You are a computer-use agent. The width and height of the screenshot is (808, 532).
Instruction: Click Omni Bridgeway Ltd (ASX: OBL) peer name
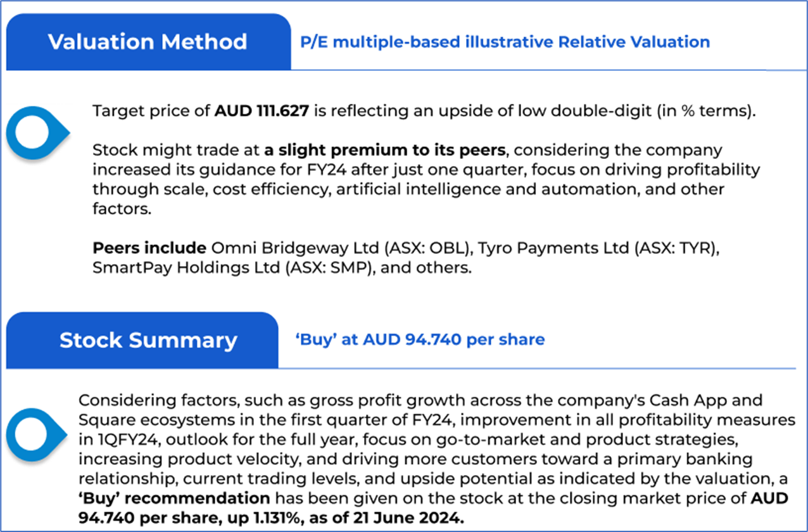329,247
